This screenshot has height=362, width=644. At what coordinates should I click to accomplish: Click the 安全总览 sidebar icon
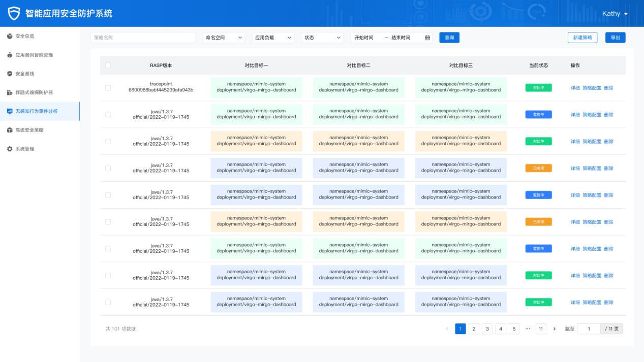click(x=10, y=36)
